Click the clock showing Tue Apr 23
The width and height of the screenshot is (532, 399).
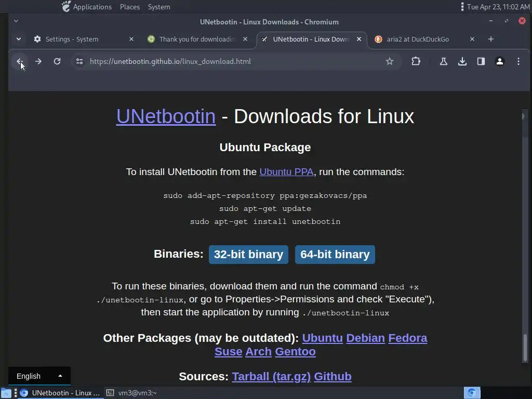point(498,7)
